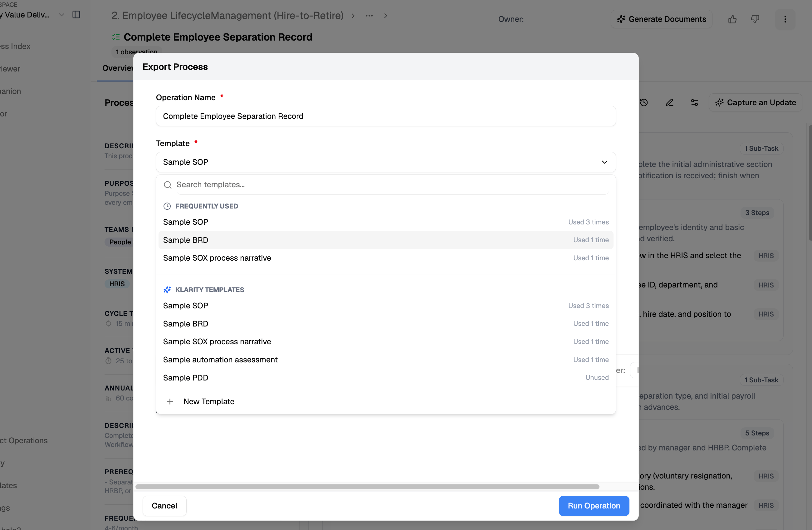This screenshot has width=812, height=530.
Task: Click the pencil edit icon
Action: click(669, 102)
